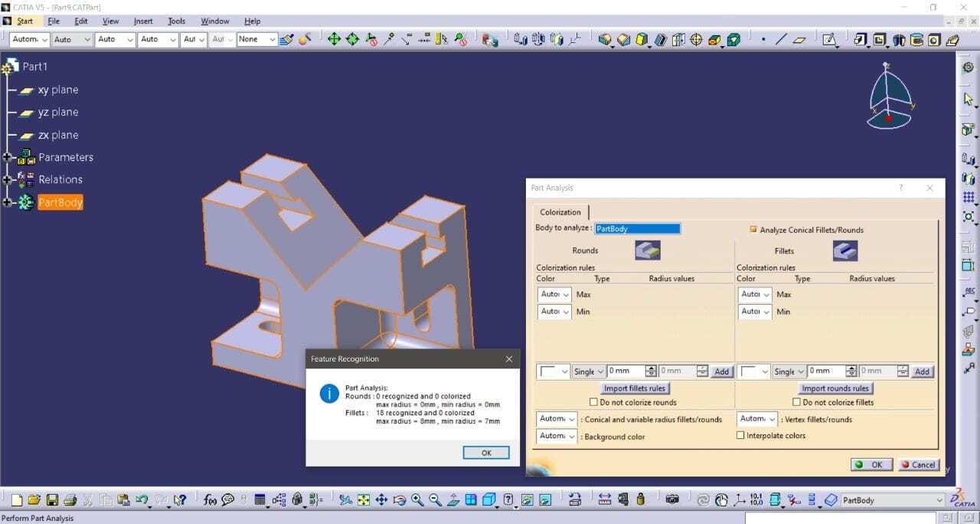Viewport: 980px width, 524px height.
Task: Select the Colorization tab
Action: 560,212
